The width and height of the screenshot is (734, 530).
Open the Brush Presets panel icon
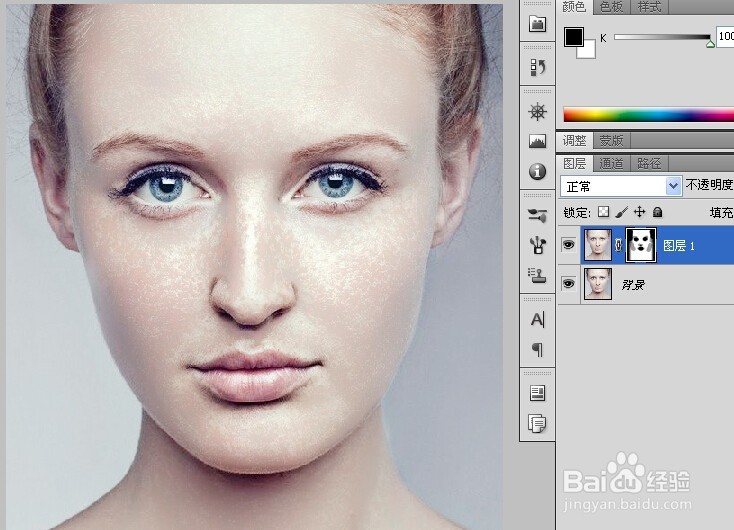coord(537,245)
